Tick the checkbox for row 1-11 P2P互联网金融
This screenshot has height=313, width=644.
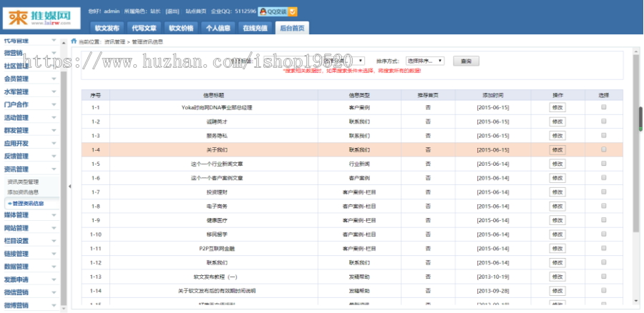coord(603,248)
